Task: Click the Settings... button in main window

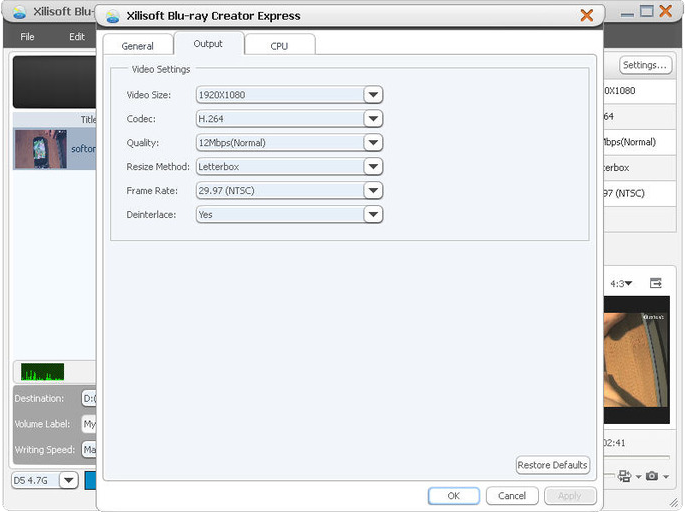Action: coord(645,65)
